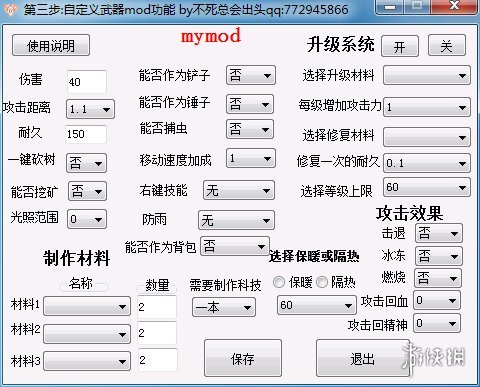This screenshot has height=387, width=480.
Task: Click the 制作材料 heading
Action: [x=77, y=258]
